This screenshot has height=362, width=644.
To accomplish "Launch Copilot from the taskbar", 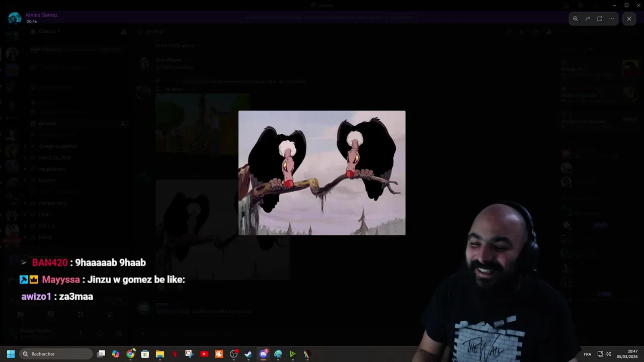I will click(x=116, y=354).
